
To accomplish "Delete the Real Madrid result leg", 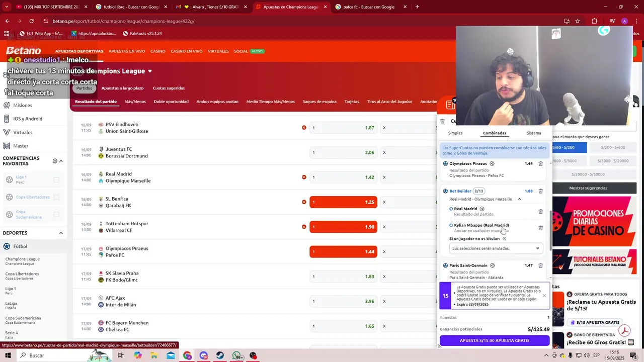I will 540,212.
